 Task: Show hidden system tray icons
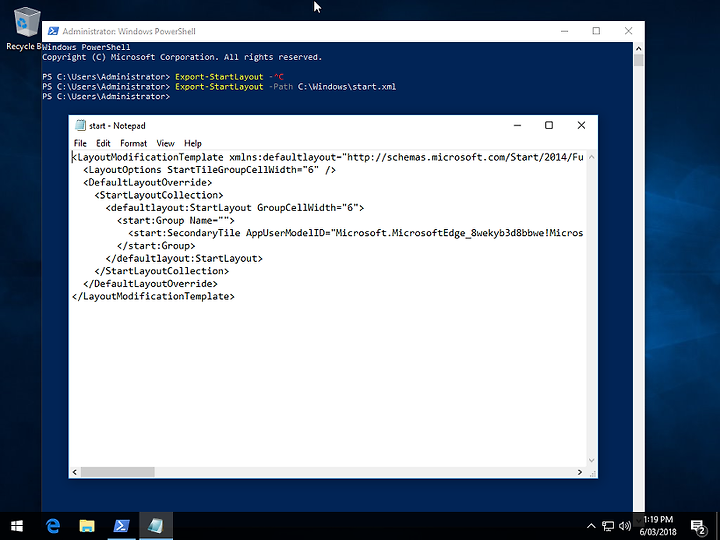591,526
